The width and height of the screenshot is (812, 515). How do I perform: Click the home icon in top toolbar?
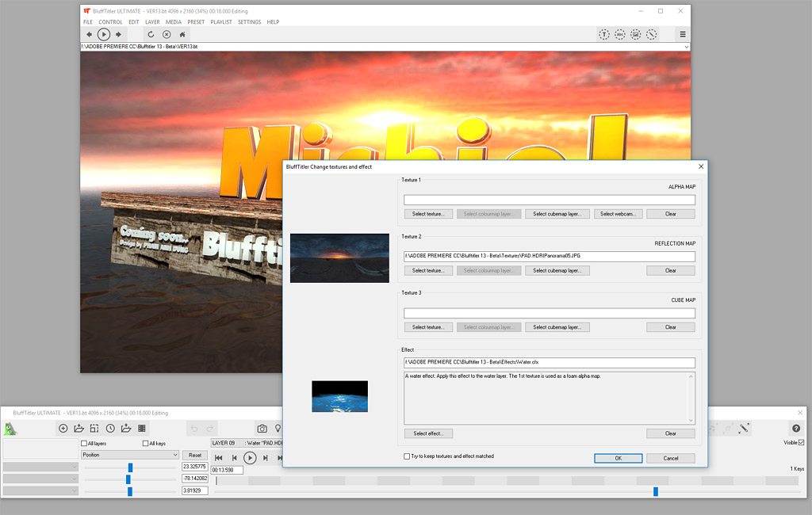[x=182, y=34]
